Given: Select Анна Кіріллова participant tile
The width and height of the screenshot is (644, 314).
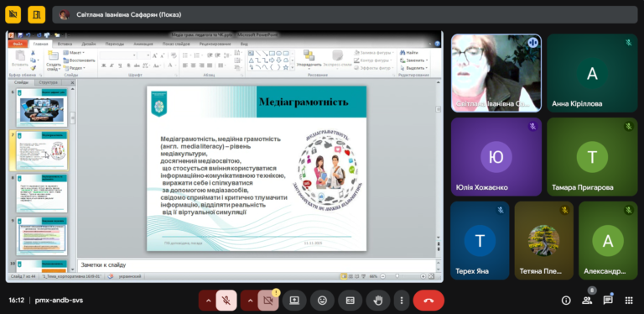Looking at the screenshot, I should pos(592,73).
